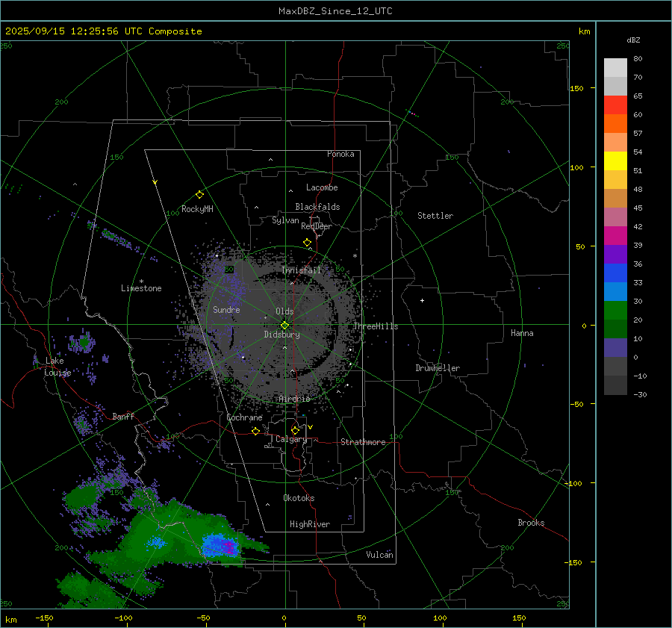Viewport: 672px width, 628px height.
Task: Click the Sylvan label
Action: coord(285,220)
